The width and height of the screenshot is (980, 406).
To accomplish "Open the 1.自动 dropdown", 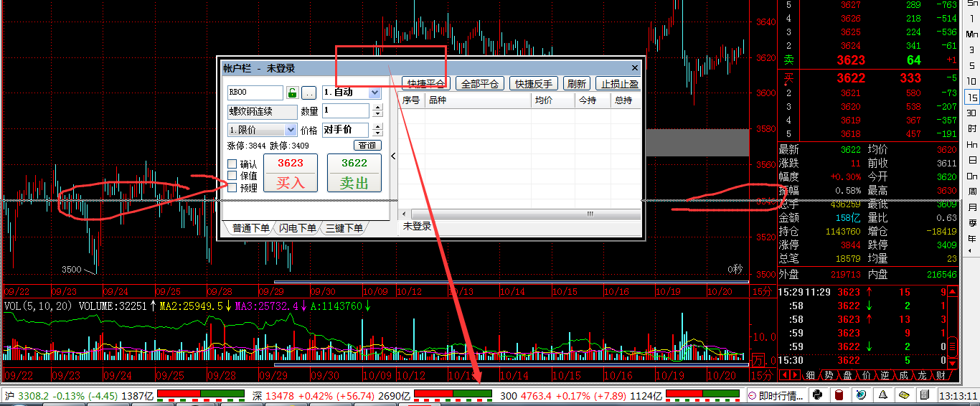I will click(x=351, y=93).
